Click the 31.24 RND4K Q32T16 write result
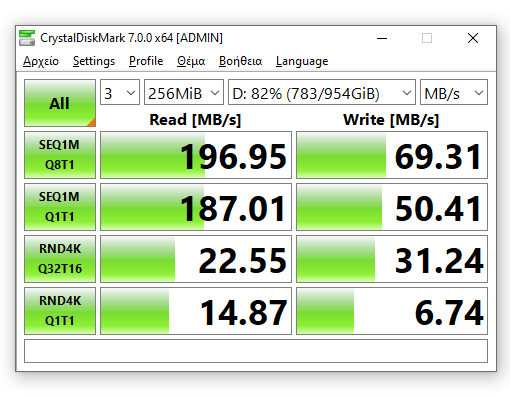The image size is (510, 396). pos(392,259)
